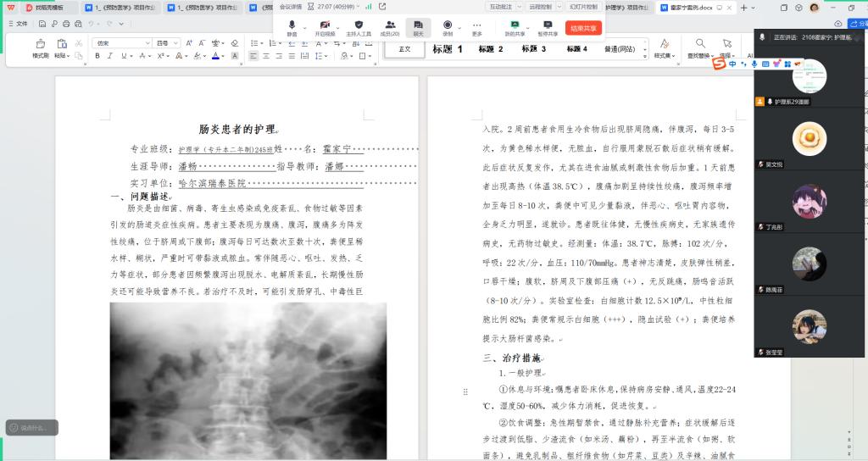868x461 pixels.
Task: Open the host tools shield icon
Action: [x=359, y=28]
